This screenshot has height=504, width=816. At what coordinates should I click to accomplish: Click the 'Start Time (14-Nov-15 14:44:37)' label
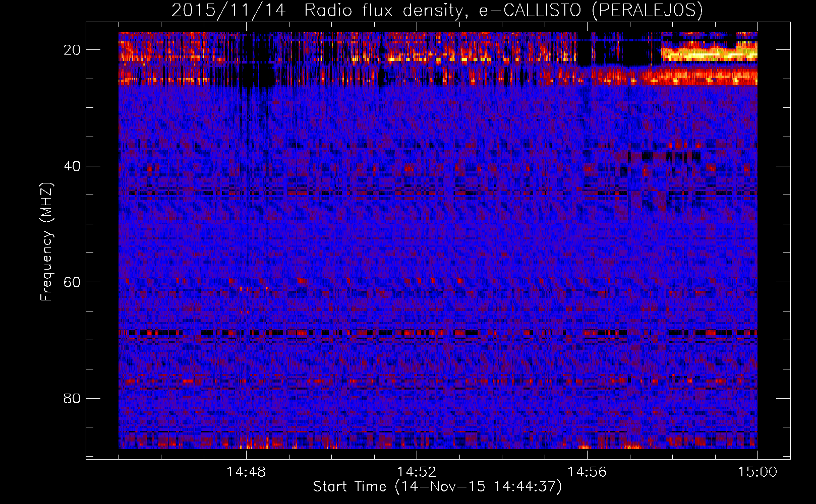pyautogui.click(x=437, y=487)
